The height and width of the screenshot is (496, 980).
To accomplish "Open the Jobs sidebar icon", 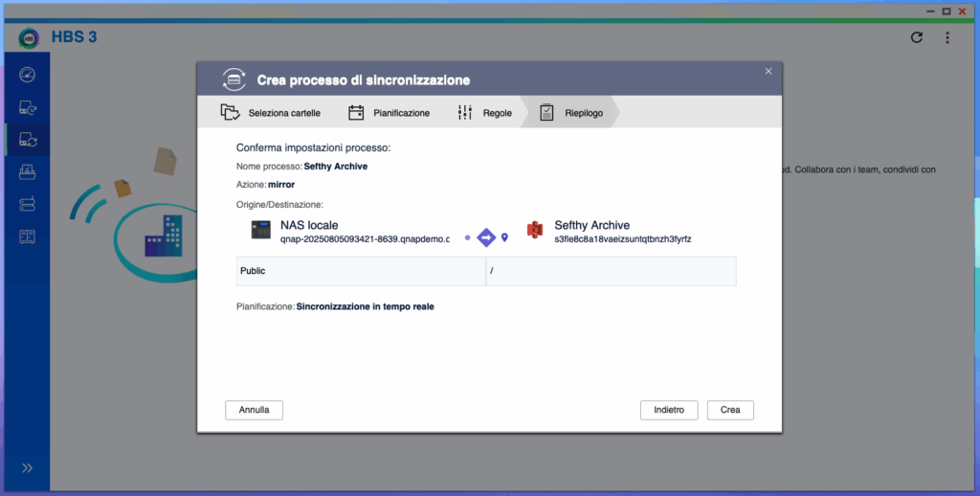I will pyautogui.click(x=27, y=172).
